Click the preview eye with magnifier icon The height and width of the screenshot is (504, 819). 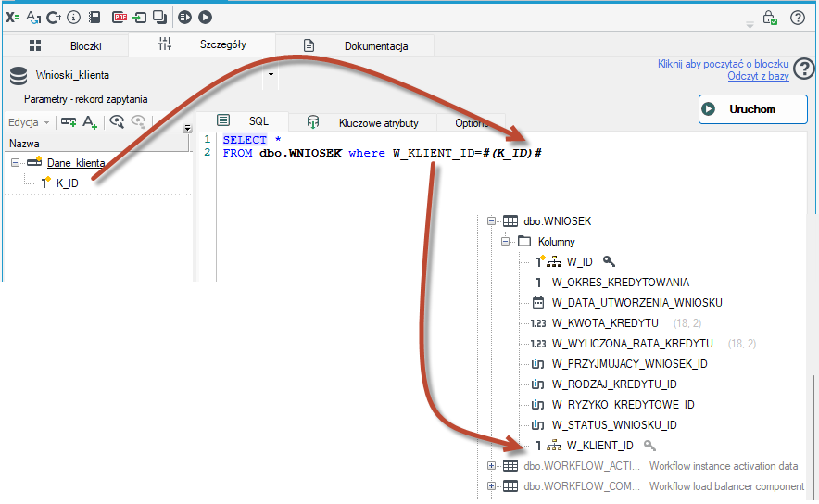(x=117, y=121)
